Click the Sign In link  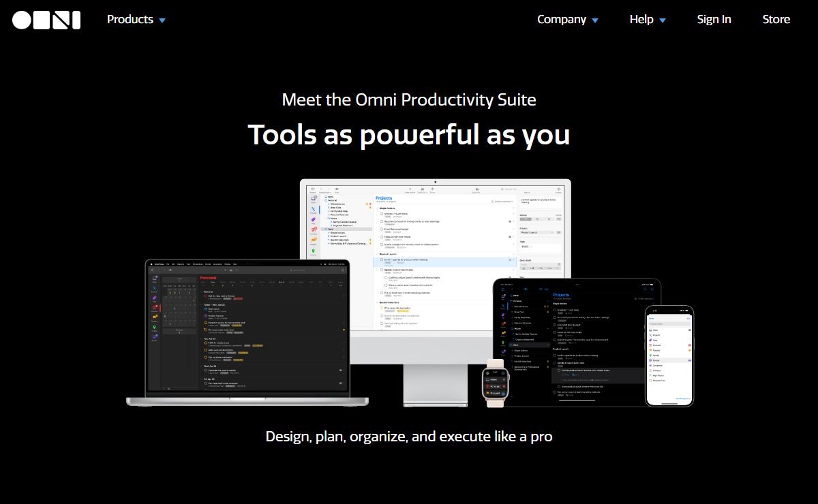[714, 20]
